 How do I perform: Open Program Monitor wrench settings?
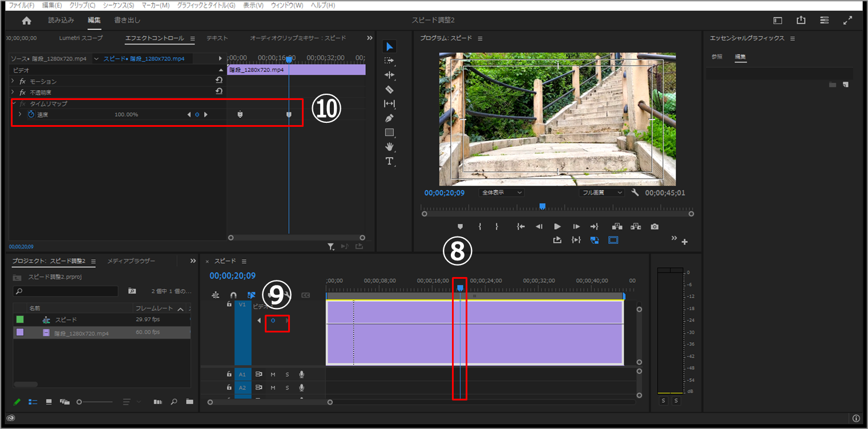point(635,193)
